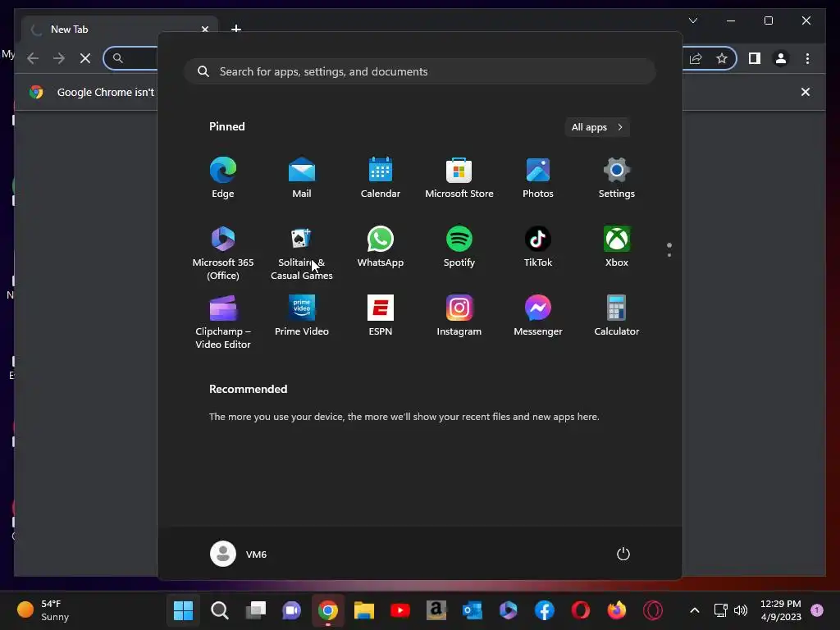The height and width of the screenshot is (630, 840).
Task: Open taskbar Search icon
Action: pos(220,609)
